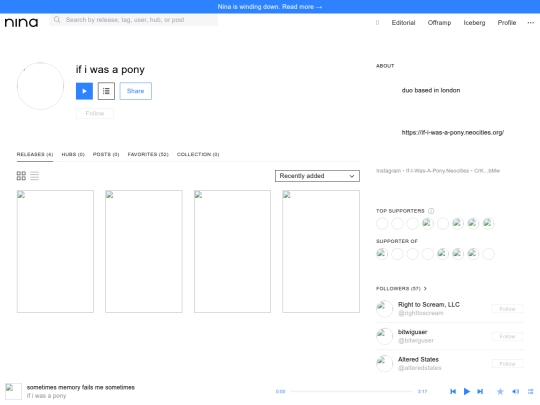The image size is (540, 405).
Task: Switch to list view of releases
Action: tap(34, 176)
